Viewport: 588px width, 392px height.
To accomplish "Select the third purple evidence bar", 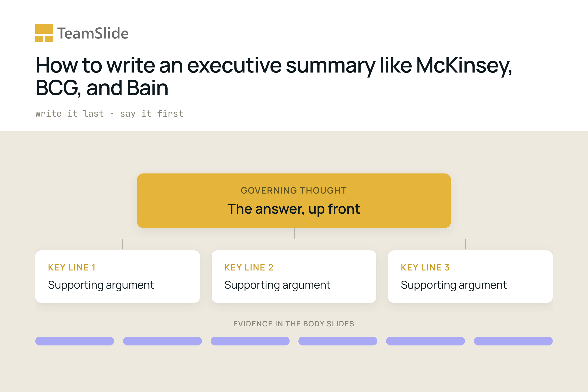I will (250, 341).
